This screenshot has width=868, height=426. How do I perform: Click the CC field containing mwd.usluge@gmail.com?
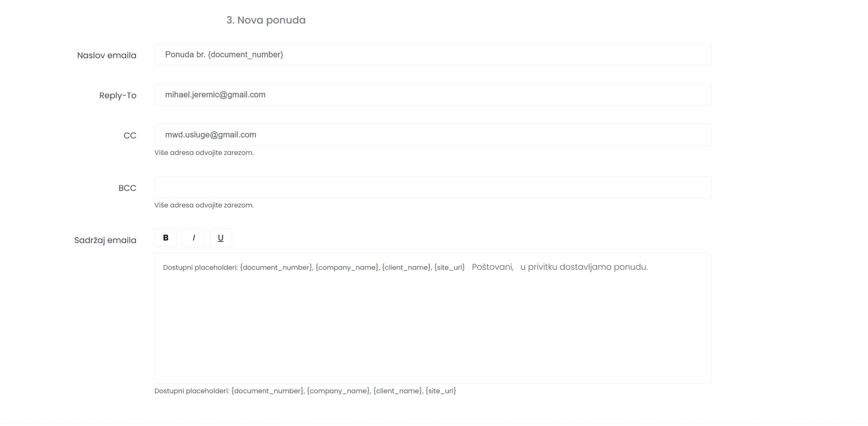click(x=433, y=135)
